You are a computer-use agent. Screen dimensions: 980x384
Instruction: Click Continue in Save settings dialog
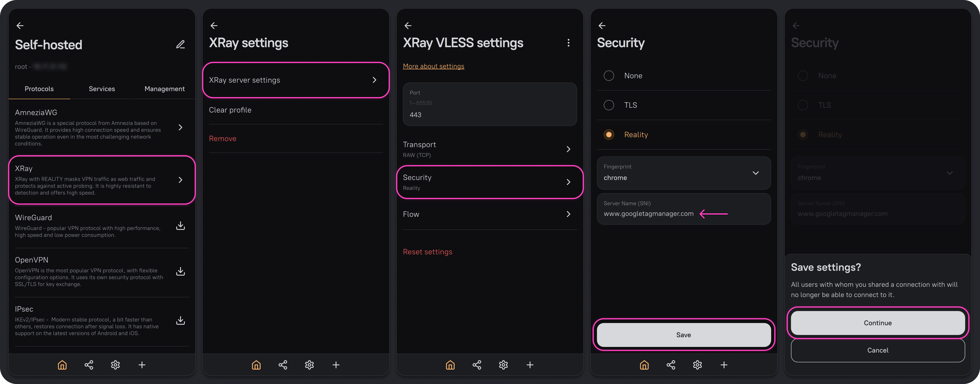(x=878, y=323)
